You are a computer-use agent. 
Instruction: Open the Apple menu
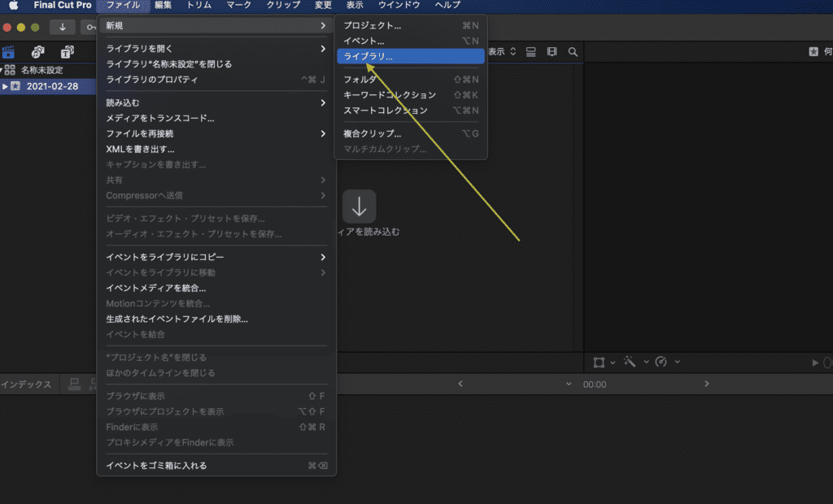[14, 6]
